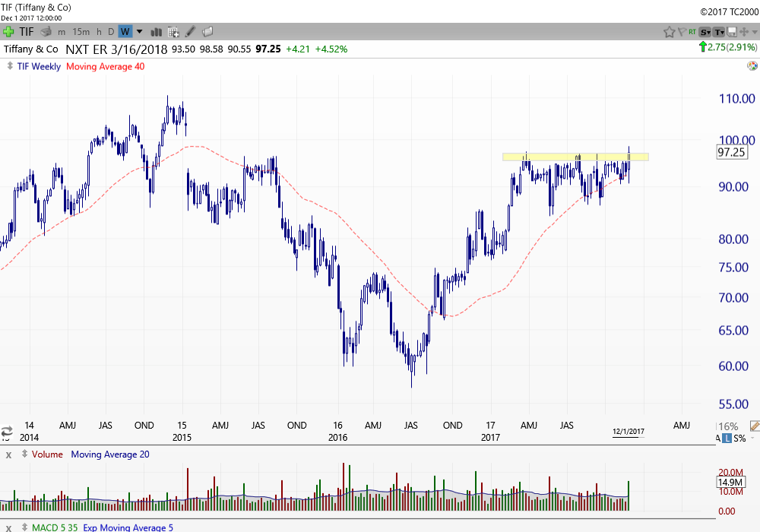Screen dimensions: 760x532
Task: Open the T dropdown in the toolbar
Action: point(719,31)
